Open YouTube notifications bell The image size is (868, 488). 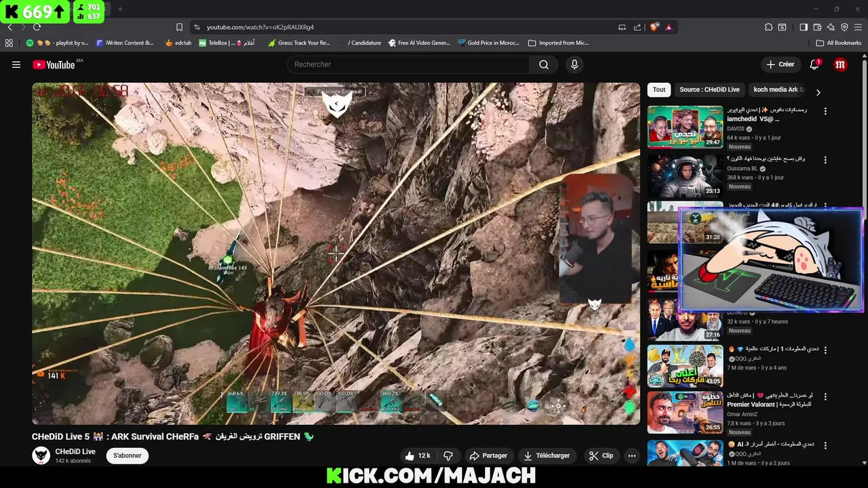814,64
